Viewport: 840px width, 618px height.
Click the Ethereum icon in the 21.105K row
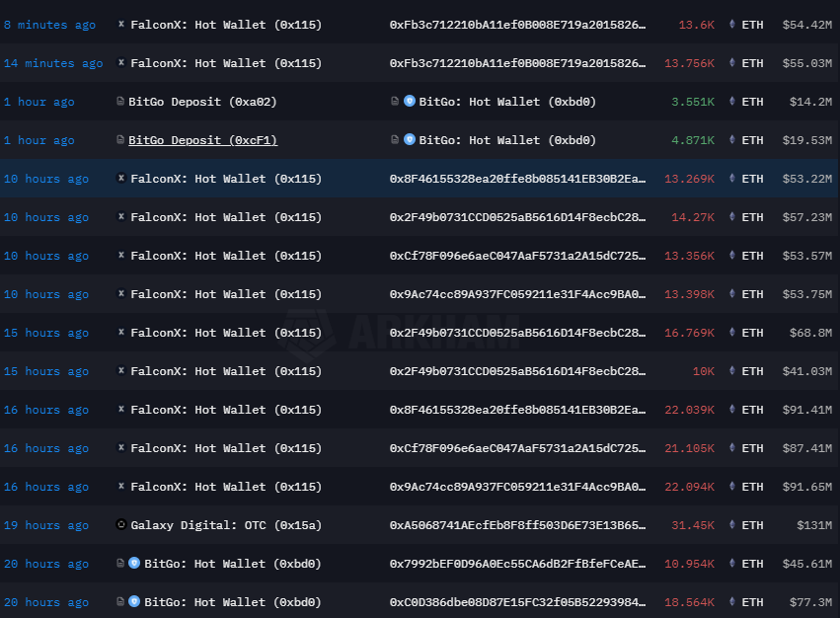pos(731,447)
